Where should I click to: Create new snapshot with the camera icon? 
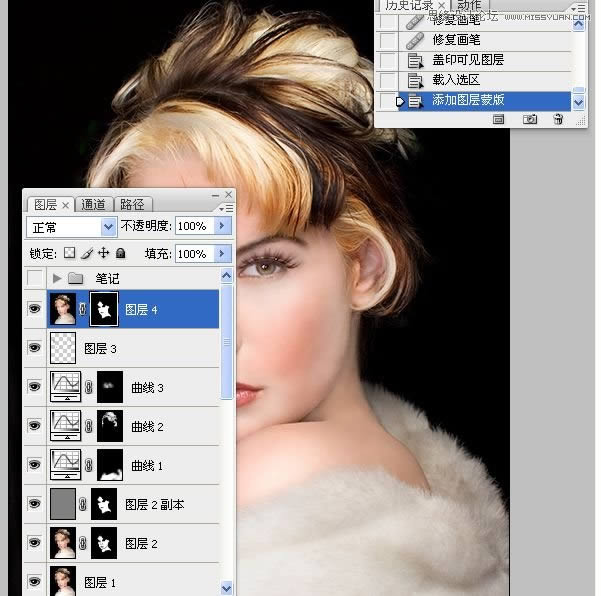[x=530, y=119]
